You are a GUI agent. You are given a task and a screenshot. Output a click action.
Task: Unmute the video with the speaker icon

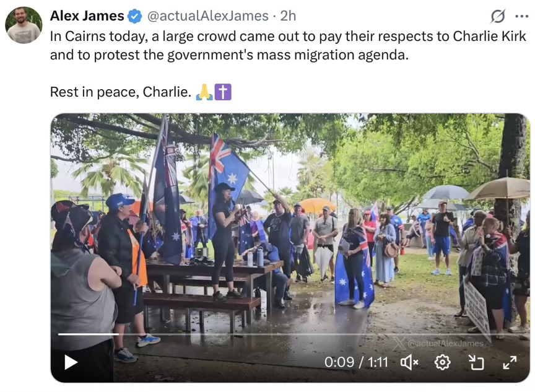[x=409, y=362]
